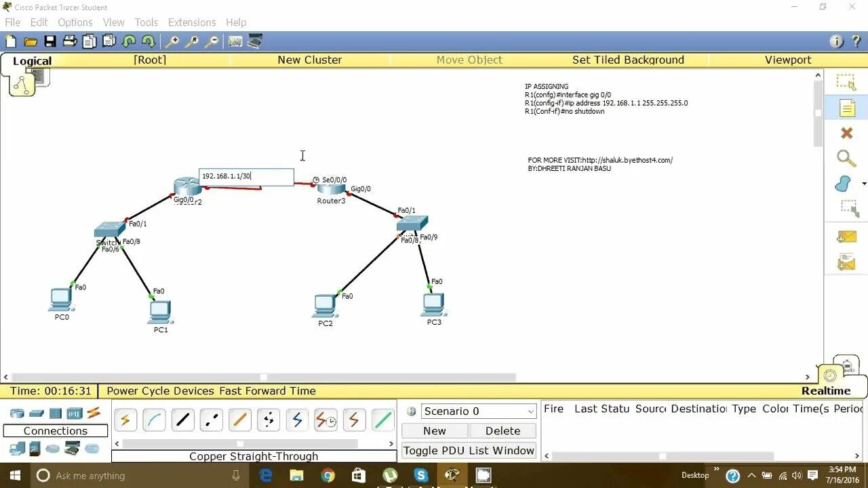The width and height of the screenshot is (868, 488).
Task: Click the Viewport button
Action: (788, 60)
